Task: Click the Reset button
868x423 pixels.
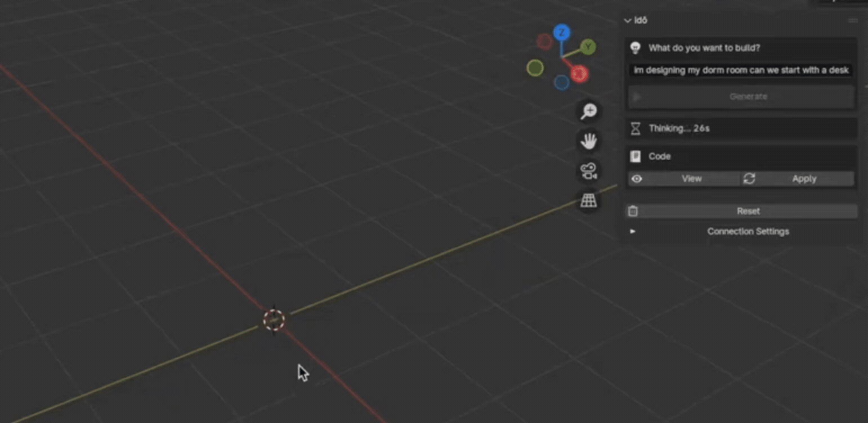Action: (741, 211)
